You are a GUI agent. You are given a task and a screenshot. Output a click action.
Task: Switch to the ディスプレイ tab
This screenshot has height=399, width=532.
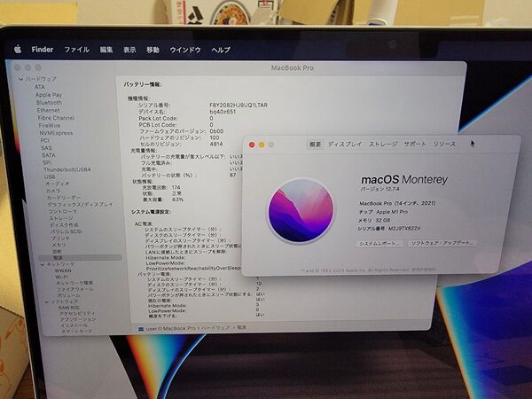tap(345, 145)
